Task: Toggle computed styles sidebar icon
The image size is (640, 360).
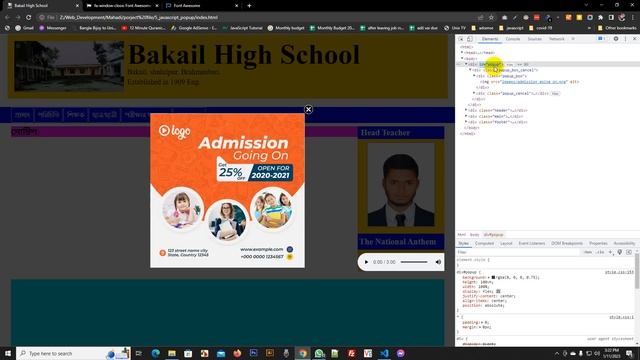Action: [629, 252]
